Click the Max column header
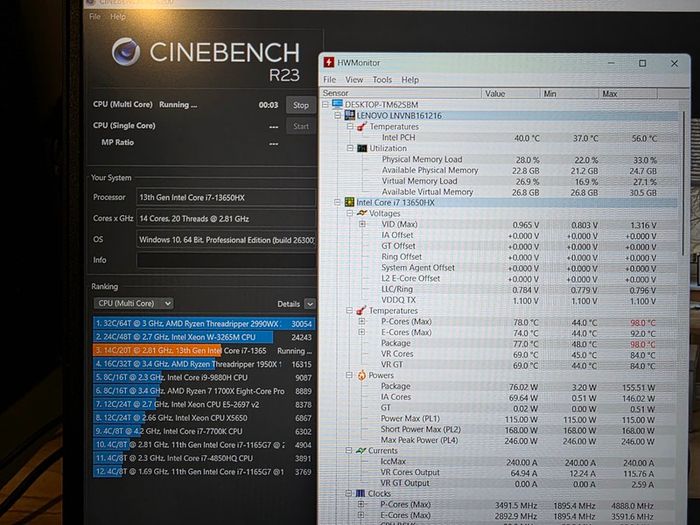Image resolution: width=700 pixels, height=525 pixels. tap(628, 94)
